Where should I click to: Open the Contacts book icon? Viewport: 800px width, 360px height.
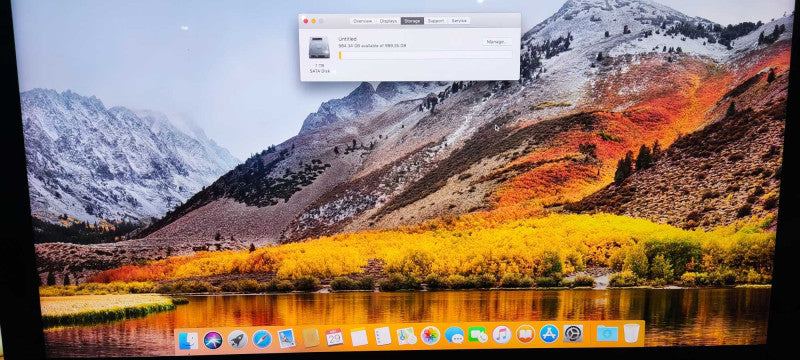(310, 338)
